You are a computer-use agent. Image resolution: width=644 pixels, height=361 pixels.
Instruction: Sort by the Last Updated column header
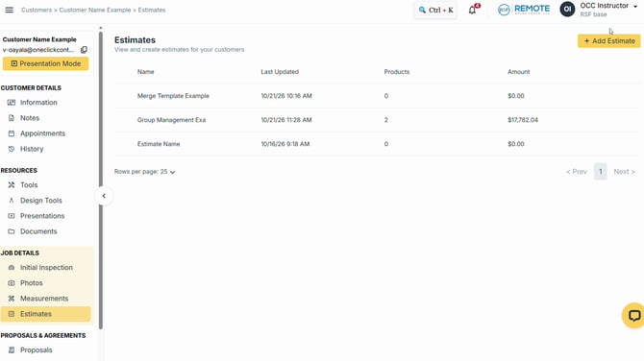coord(280,72)
